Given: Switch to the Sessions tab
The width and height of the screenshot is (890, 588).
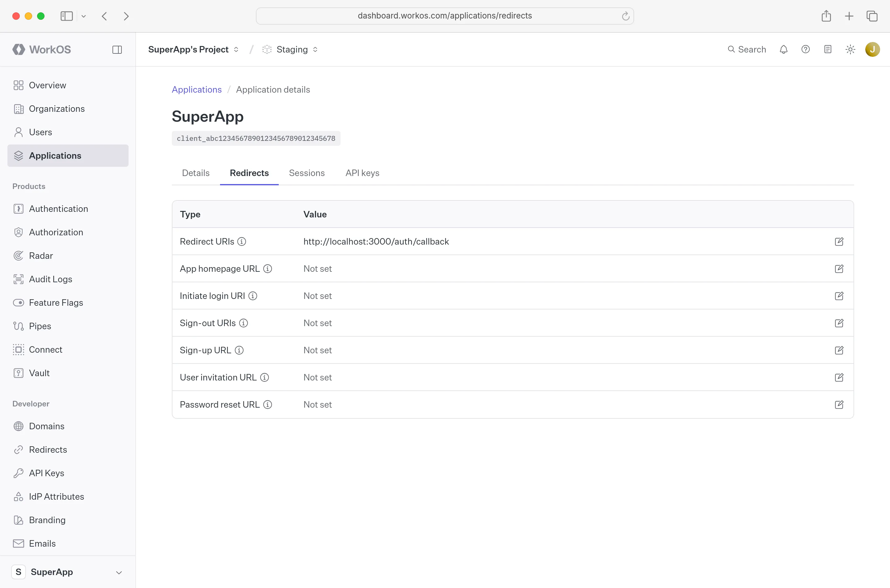Looking at the screenshot, I should [307, 173].
